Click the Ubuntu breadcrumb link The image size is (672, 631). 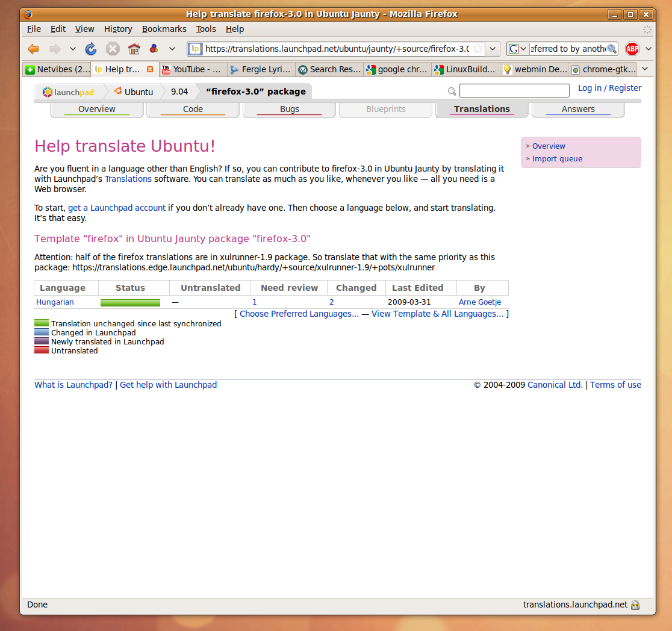pyautogui.click(x=134, y=92)
